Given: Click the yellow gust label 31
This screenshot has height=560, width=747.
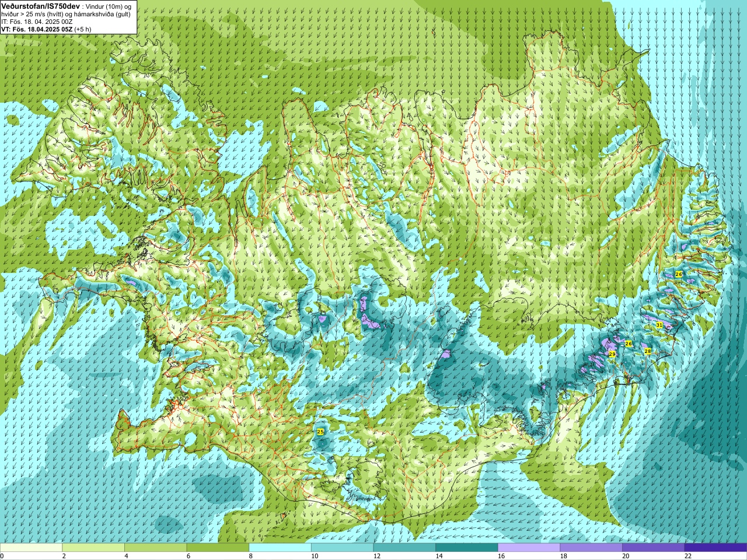Looking at the screenshot, I should click(659, 325).
